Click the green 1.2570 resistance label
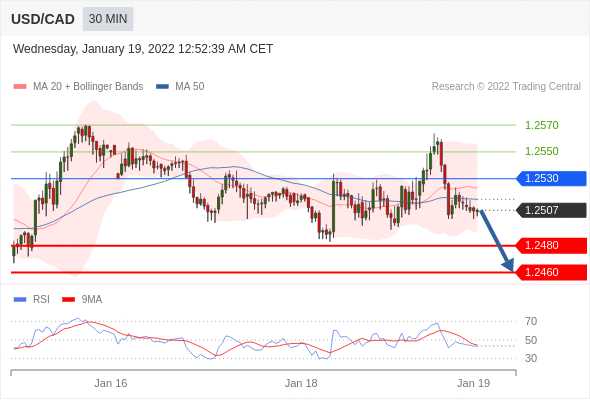The width and height of the screenshot is (590, 400). coord(541,125)
